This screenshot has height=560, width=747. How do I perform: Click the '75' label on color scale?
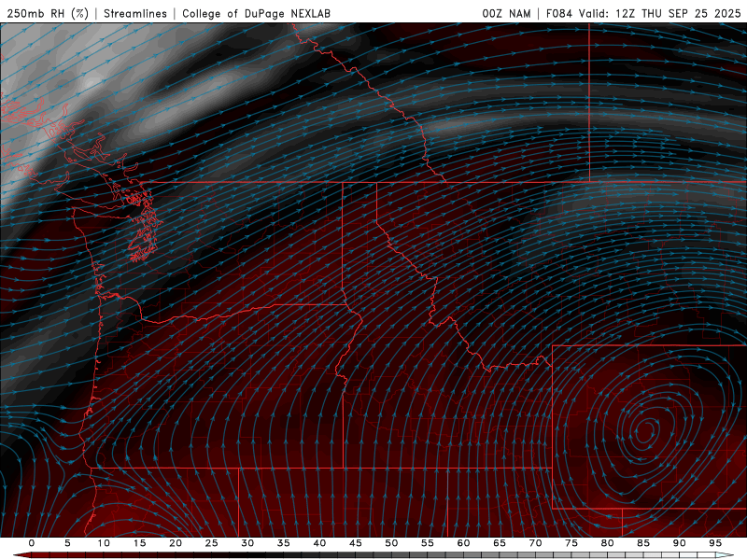click(571, 543)
